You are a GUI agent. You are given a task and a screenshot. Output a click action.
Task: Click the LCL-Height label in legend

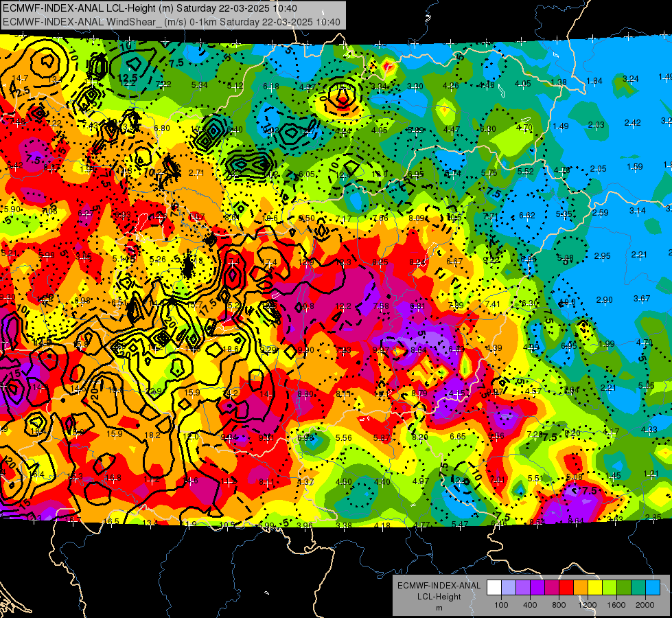pos(439,597)
